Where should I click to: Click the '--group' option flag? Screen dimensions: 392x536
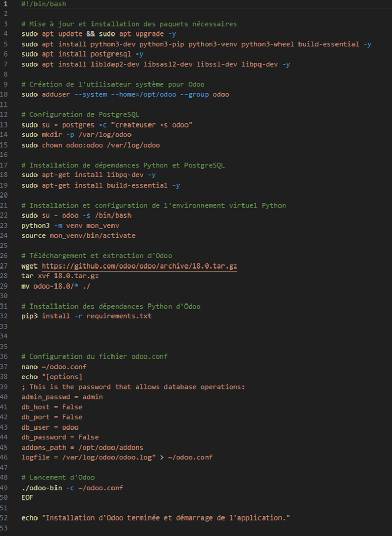tap(194, 94)
